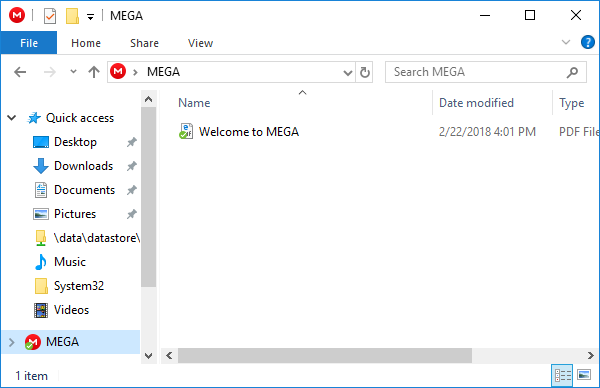Expand the ribbon with the chevron
Viewport: 600px width, 388px height.
pos(566,42)
